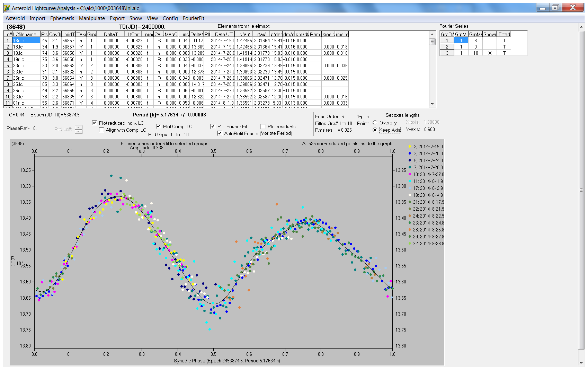Click the DeltaT column header
Image resolution: width=588 pixels, height=370 pixels.
pyautogui.click(x=111, y=34)
